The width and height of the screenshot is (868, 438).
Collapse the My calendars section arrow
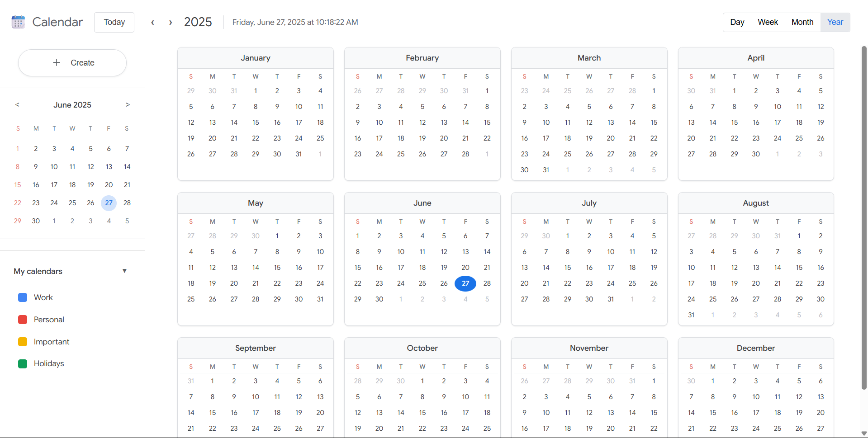(124, 271)
